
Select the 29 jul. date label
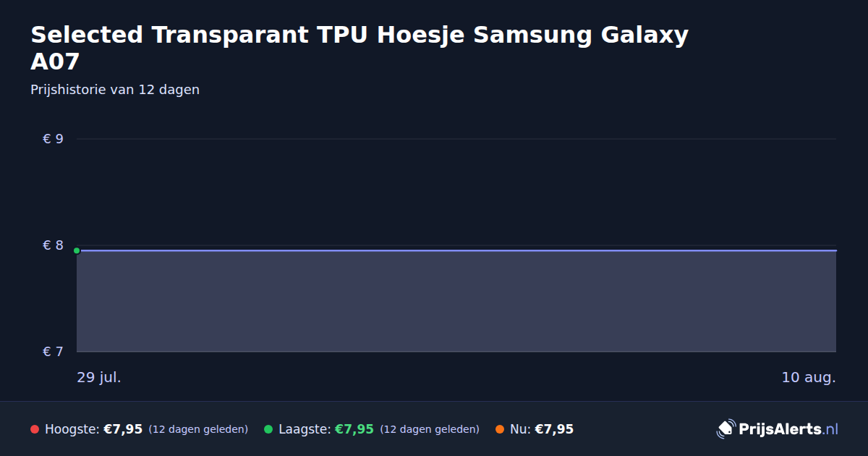pyautogui.click(x=99, y=377)
